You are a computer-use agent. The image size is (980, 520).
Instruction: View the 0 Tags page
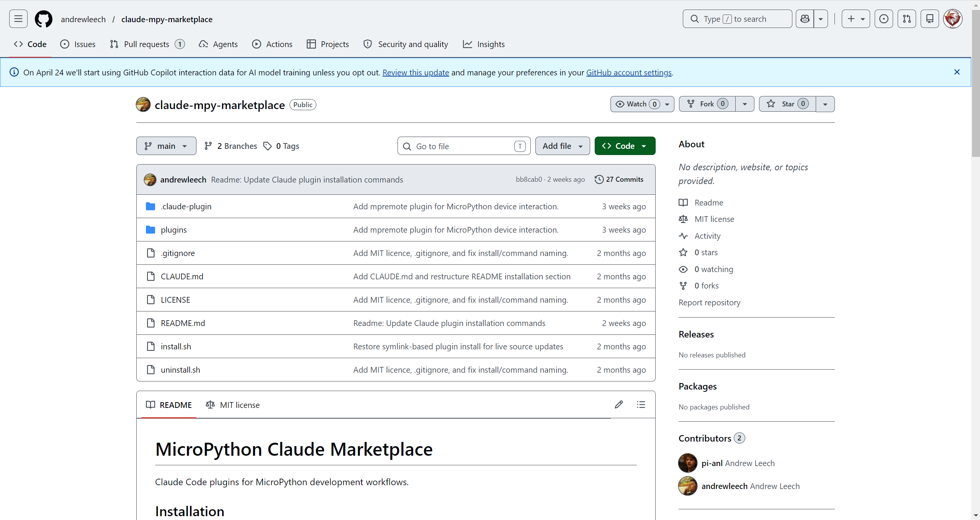[281, 146]
